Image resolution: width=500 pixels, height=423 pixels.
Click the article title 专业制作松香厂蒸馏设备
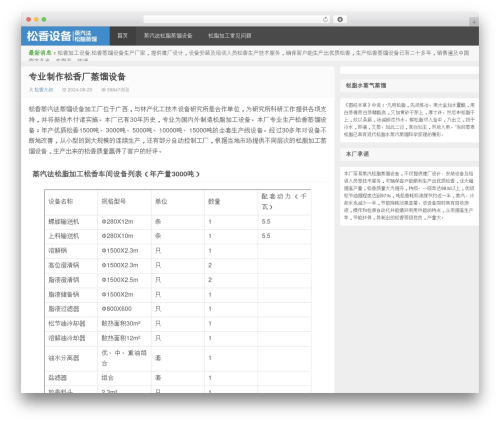(77, 77)
